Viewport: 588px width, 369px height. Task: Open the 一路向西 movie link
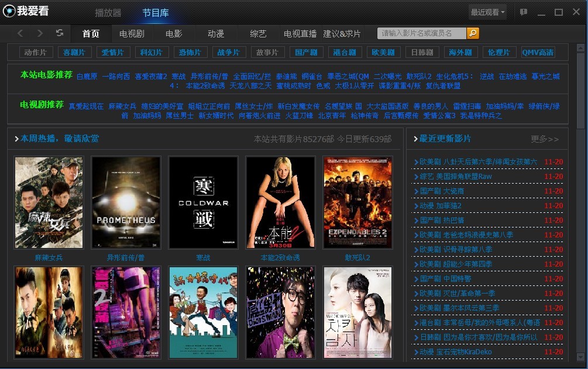[116, 77]
